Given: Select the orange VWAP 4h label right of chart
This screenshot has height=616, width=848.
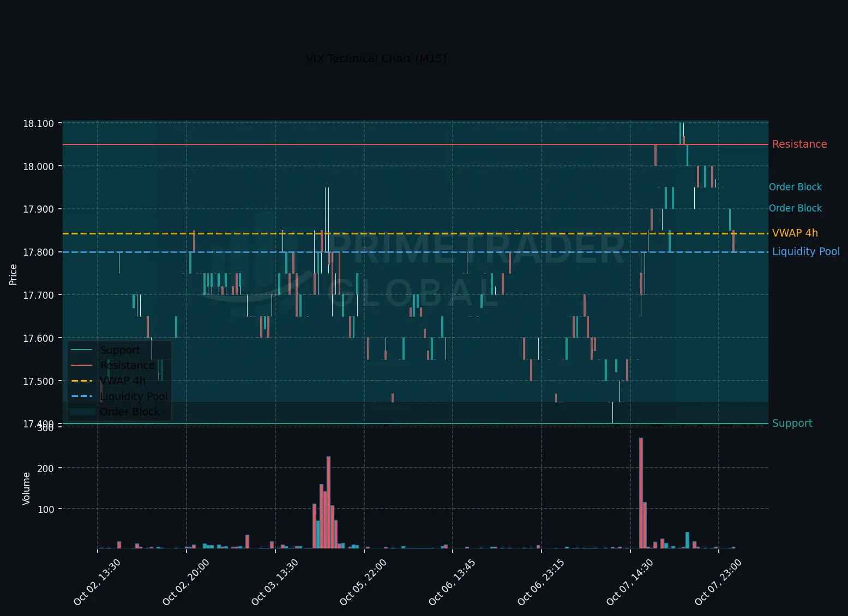Looking at the screenshot, I should click(795, 233).
